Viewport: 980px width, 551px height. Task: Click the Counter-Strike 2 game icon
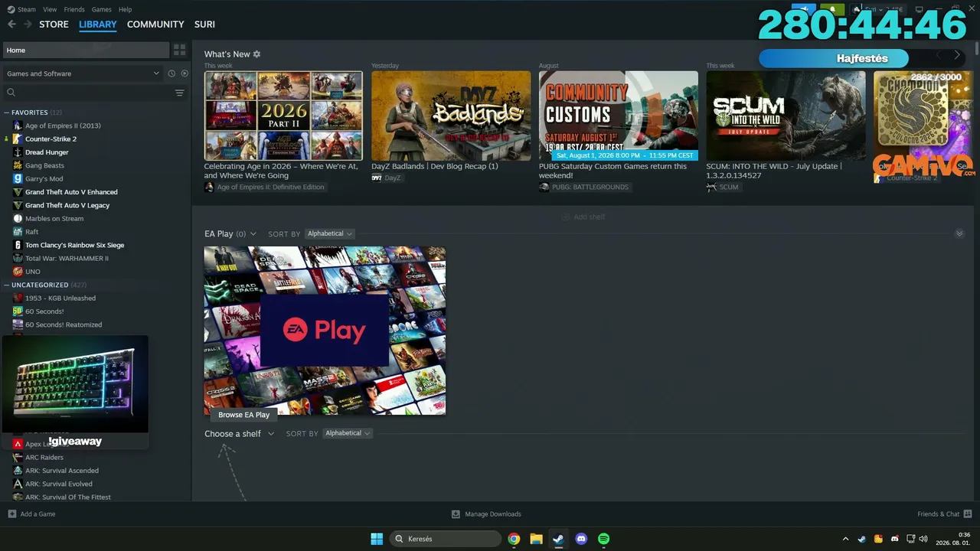[x=18, y=139]
